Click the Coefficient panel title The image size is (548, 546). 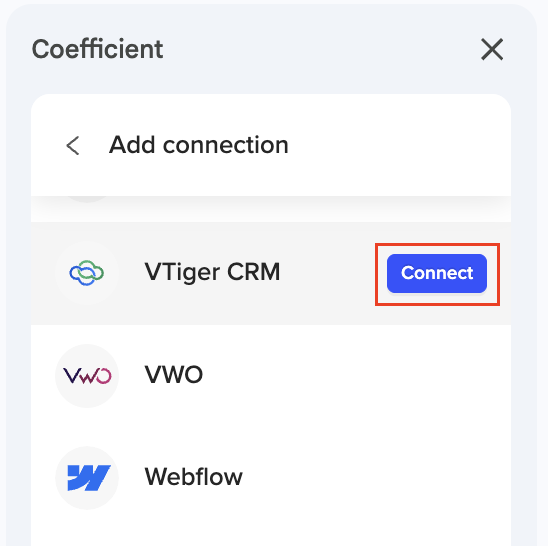[98, 49]
